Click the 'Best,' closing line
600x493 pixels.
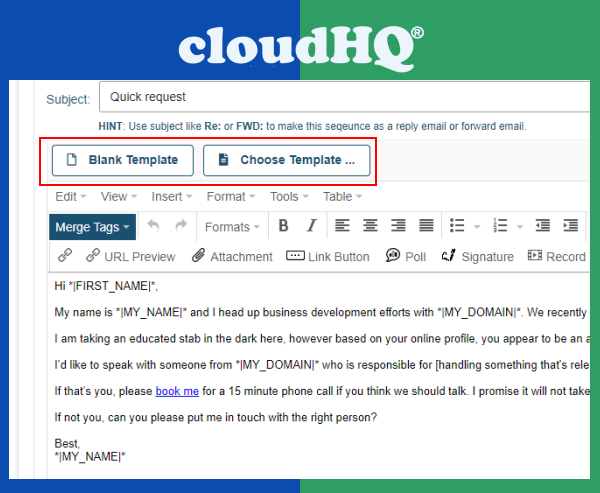(x=67, y=443)
